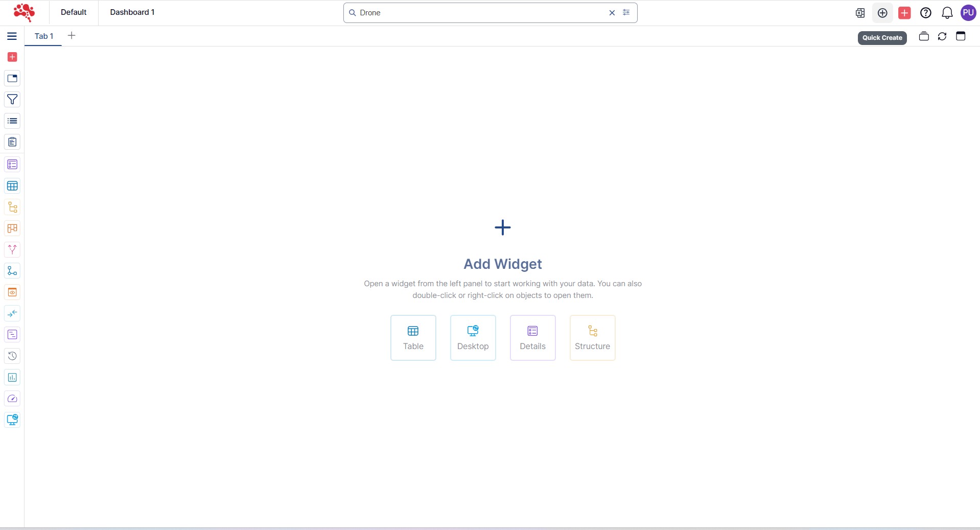Viewport: 980px width, 530px height.
Task: Add a Table widget
Action: tap(413, 338)
